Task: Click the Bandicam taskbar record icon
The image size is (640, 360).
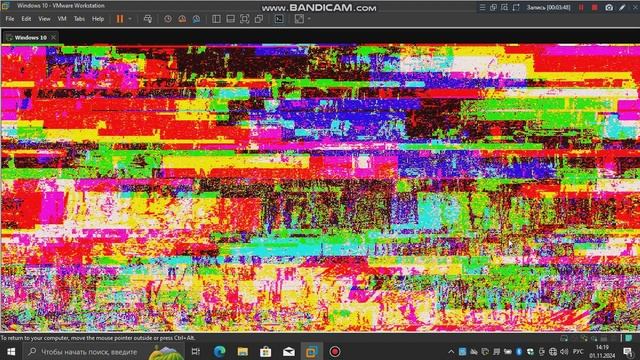Action: coord(335,351)
